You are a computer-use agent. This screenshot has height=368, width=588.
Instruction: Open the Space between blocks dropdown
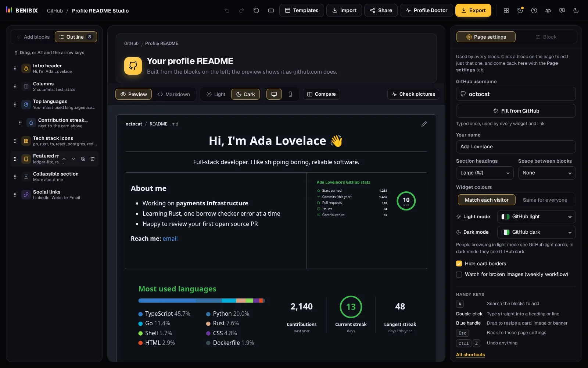coord(547,173)
